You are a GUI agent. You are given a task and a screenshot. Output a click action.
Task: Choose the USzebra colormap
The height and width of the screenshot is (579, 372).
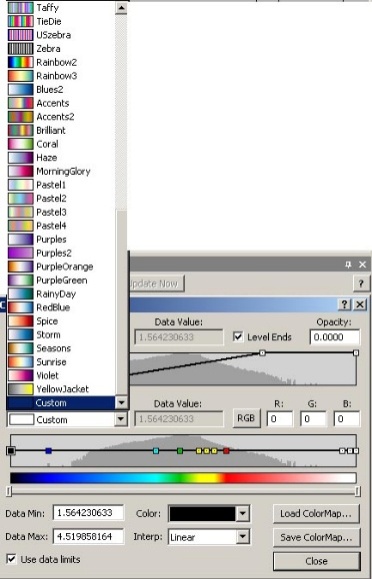pyautogui.click(x=61, y=35)
